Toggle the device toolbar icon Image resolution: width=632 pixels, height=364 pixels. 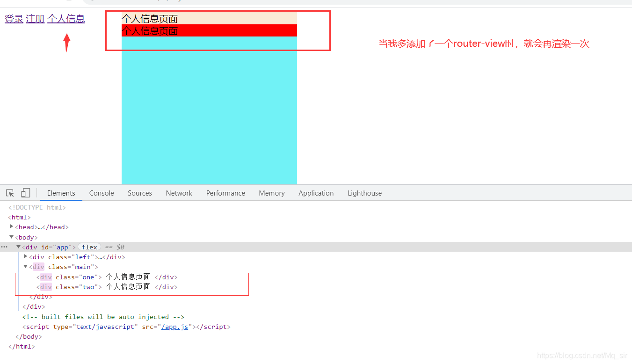point(26,193)
